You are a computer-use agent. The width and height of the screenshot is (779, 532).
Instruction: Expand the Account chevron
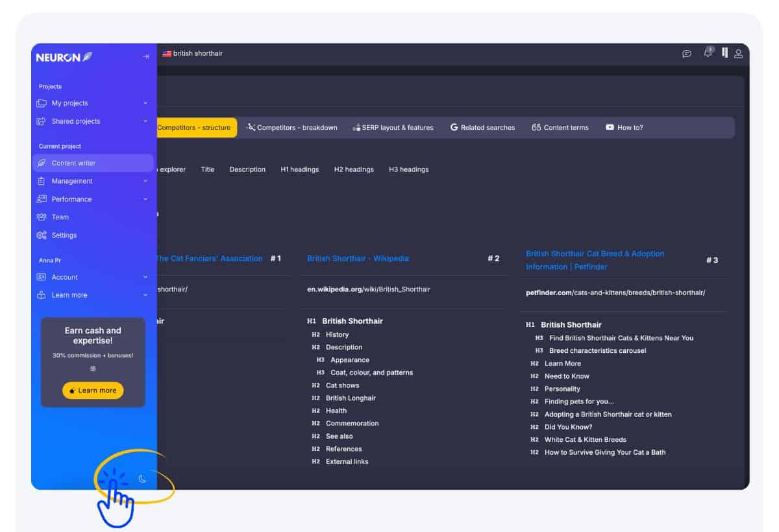coord(145,277)
